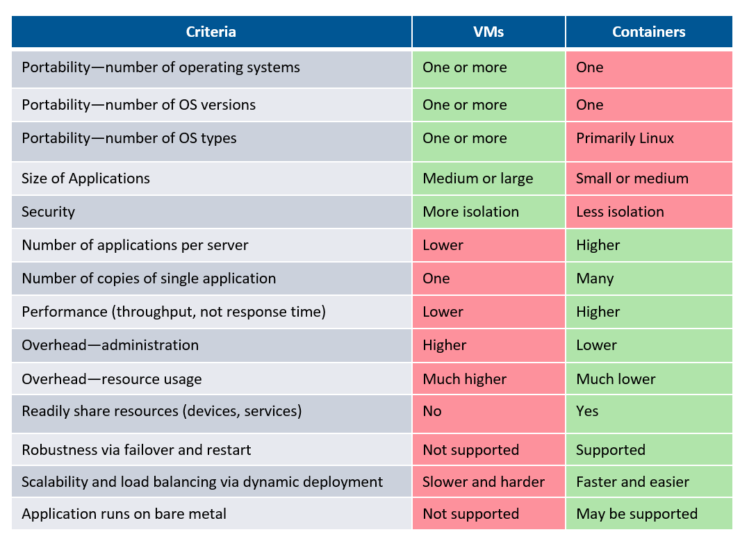Select the 'Size of Applications' criteria cell
This screenshot has width=756, height=548.
point(86,178)
